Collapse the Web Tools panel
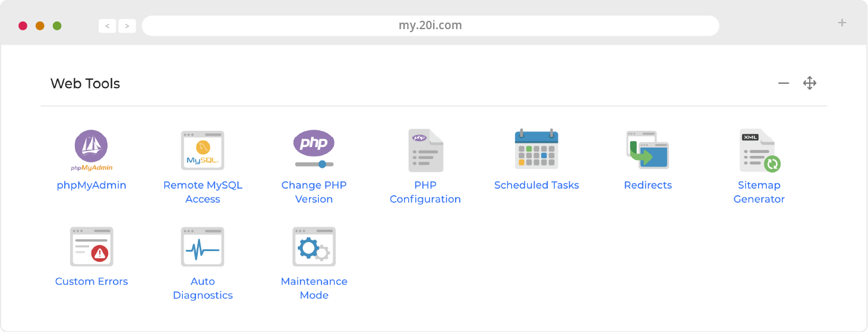 click(x=784, y=83)
